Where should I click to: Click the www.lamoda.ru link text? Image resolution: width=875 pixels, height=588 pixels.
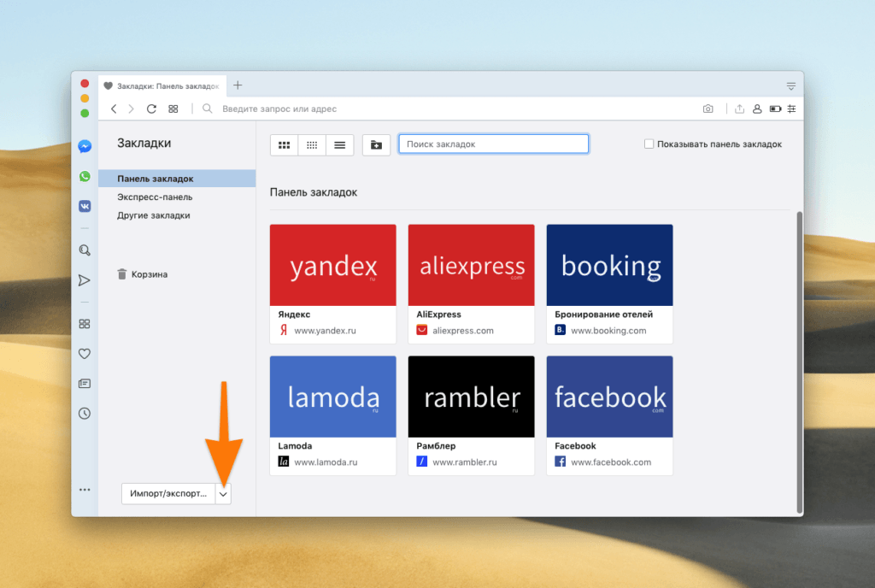(x=326, y=462)
